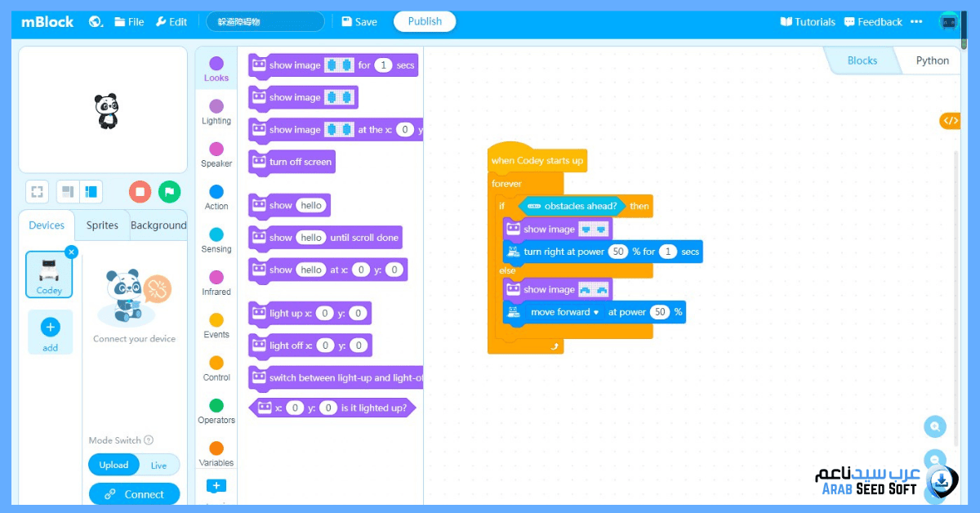Switch to the Background tab
The height and width of the screenshot is (513, 980).
[x=158, y=225]
